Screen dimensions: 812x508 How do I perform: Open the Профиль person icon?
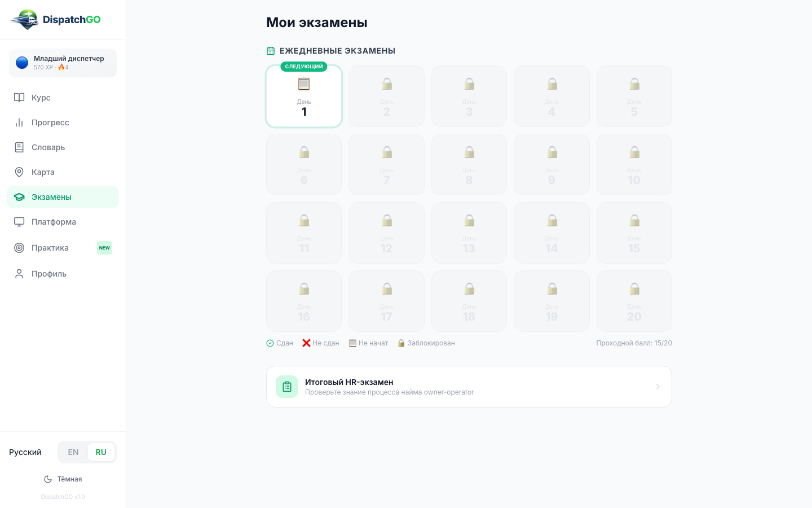(x=19, y=274)
